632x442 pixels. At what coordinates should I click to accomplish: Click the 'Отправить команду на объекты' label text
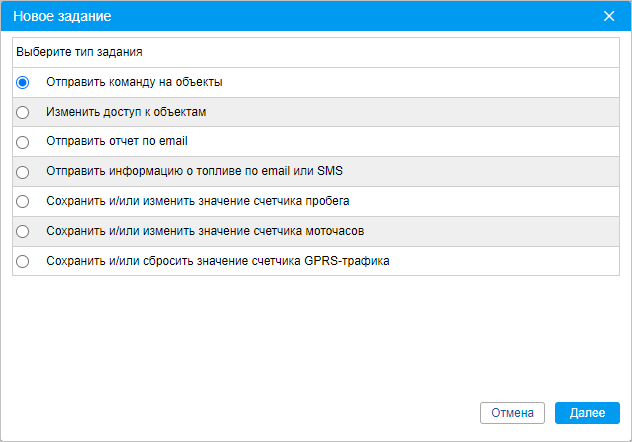[x=134, y=82]
